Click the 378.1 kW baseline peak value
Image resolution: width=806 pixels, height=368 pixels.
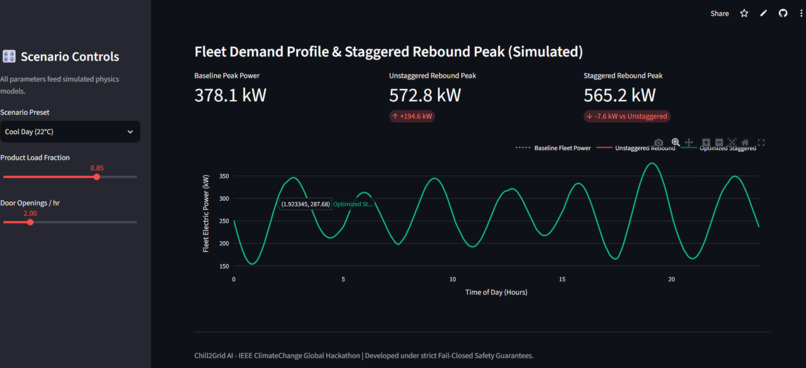pos(230,96)
